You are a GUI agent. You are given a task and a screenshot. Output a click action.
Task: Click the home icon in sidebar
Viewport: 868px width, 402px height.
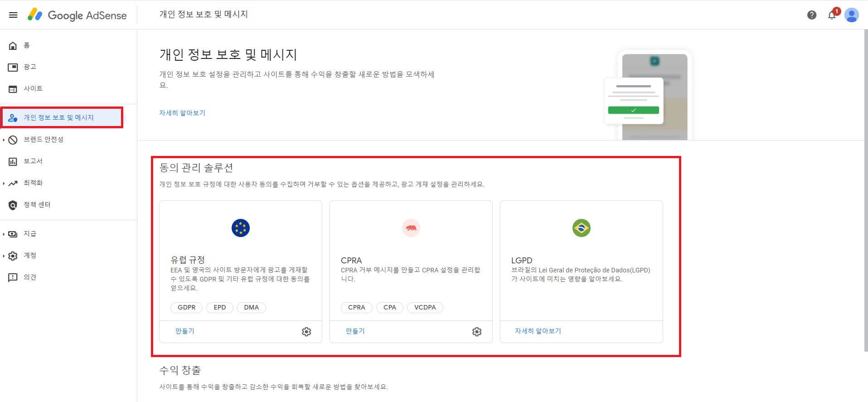click(x=13, y=45)
